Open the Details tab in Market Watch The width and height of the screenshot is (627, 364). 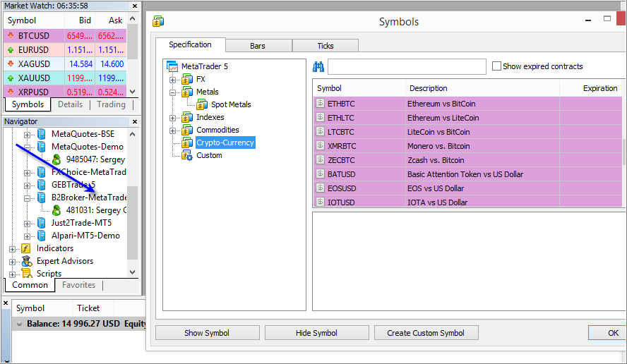[x=70, y=104]
